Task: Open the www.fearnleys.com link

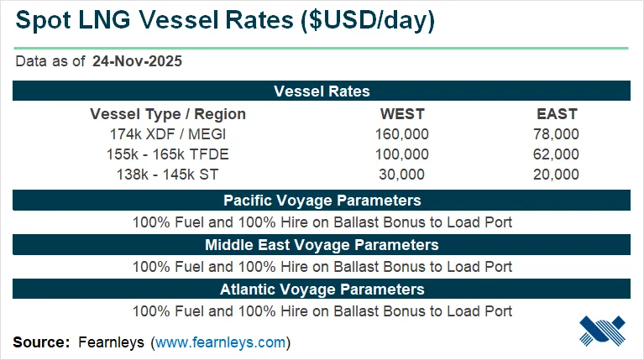Action: [221, 342]
